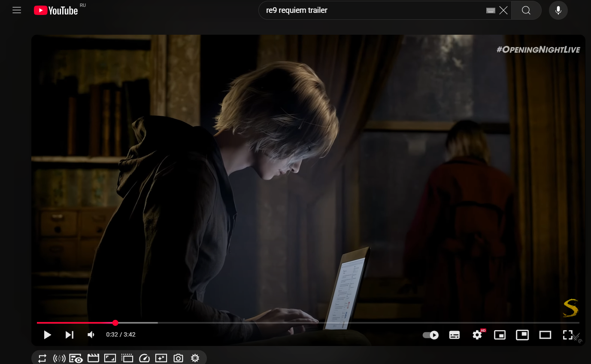Go to the YouTube home logo

pos(56,10)
